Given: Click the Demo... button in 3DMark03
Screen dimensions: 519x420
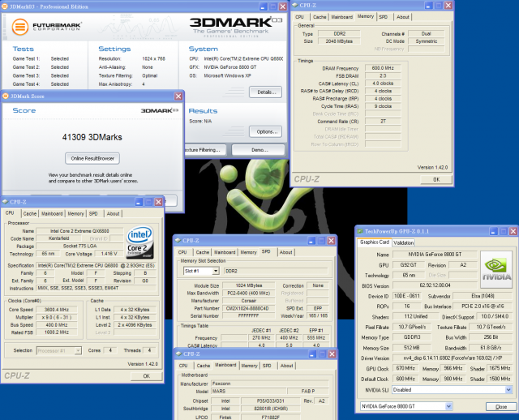Looking at the screenshot, I should (x=258, y=150).
